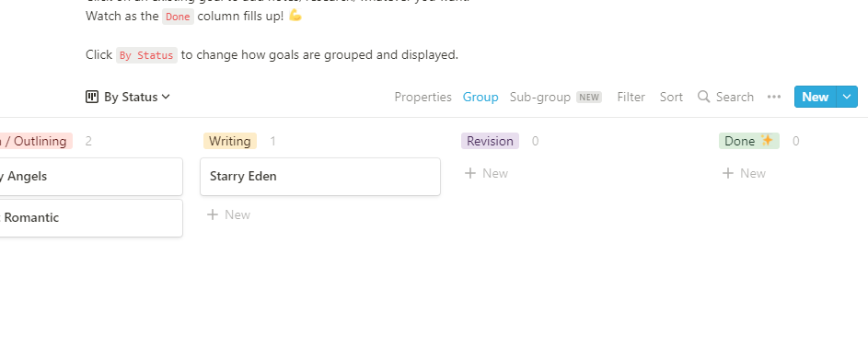Open the Group menu

click(x=480, y=97)
